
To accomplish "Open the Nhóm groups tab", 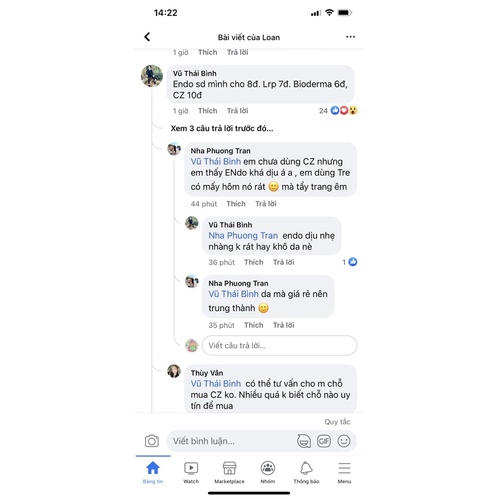I will (268, 472).
